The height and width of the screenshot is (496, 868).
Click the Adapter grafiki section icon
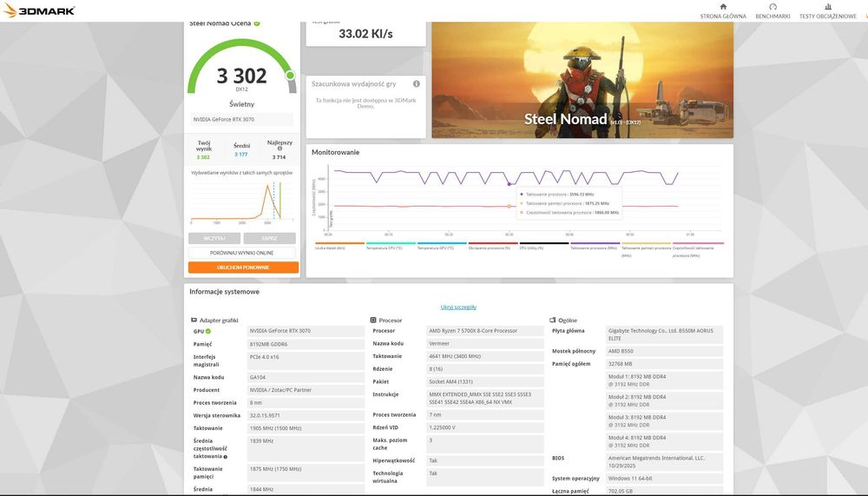pyautogui.click(x=194, y=321)
